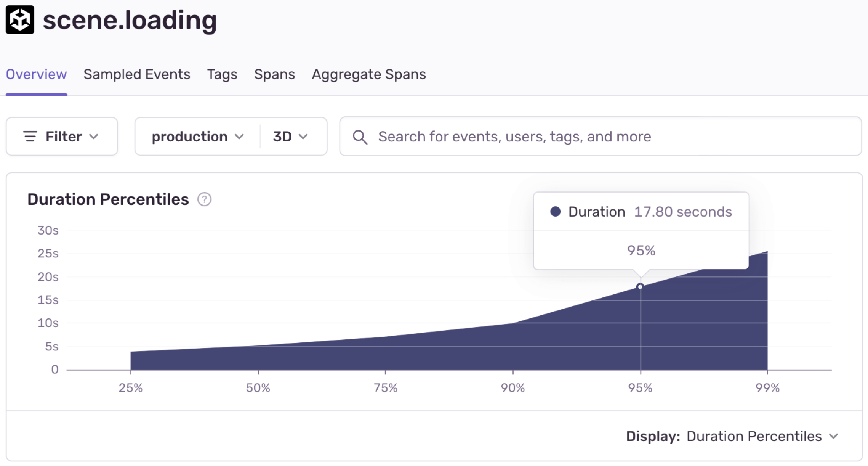This screenshot has width=868, height=466.
Task: Go to the Tags tab
Action: (222, 74)
